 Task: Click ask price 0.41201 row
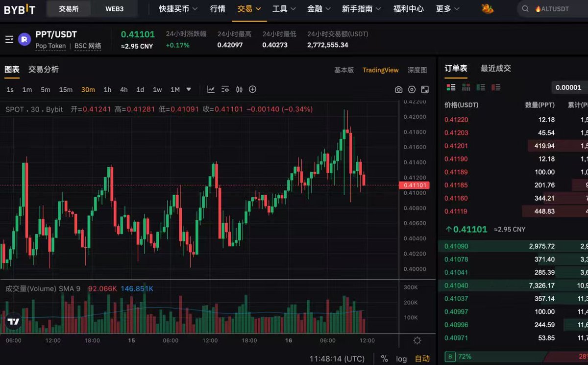click(x=513, y=146)
